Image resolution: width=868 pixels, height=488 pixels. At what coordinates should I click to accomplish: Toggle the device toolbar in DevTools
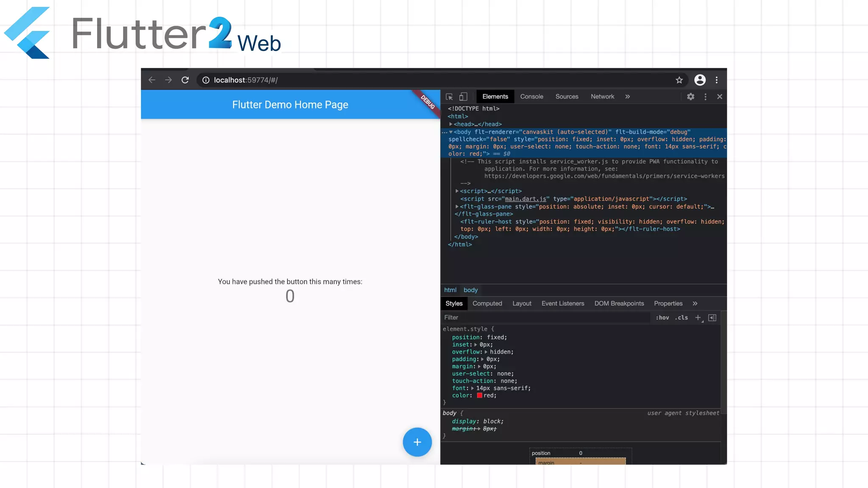pos(463,97)
